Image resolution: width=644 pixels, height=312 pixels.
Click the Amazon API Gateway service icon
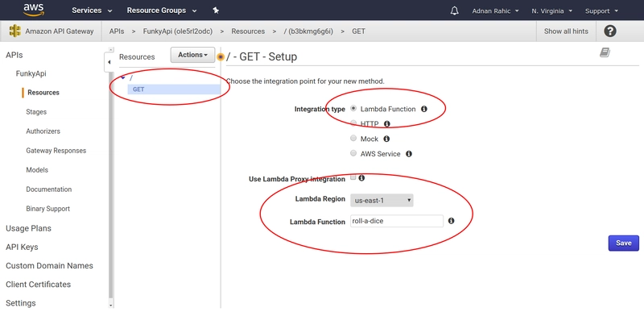pyautogui.click(x=14, y=31)
